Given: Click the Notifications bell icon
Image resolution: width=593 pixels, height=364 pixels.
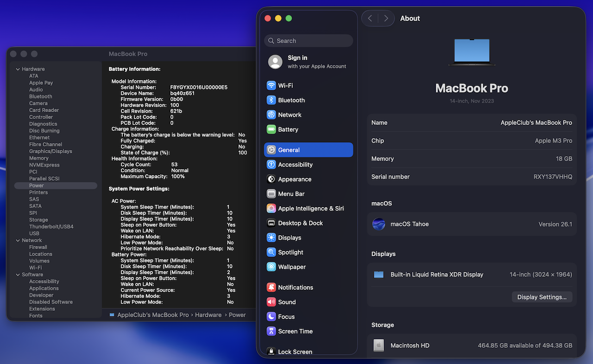Looking at the screenshot, I should point(271,288).
